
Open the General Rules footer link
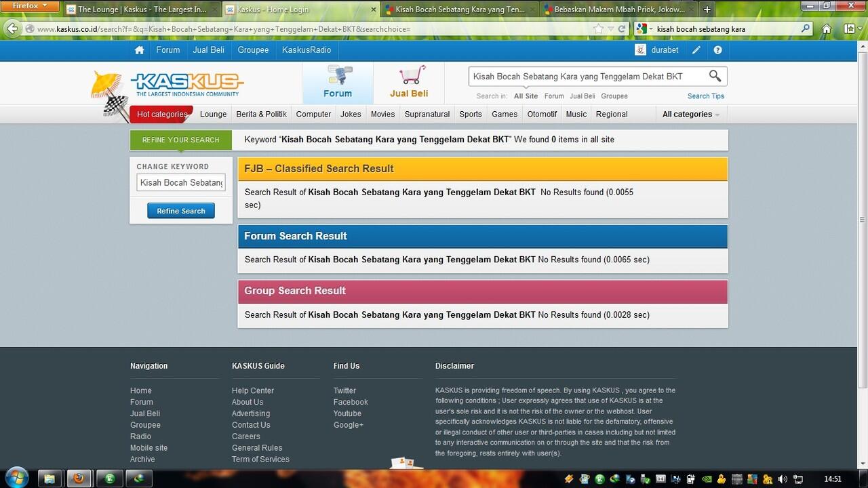[x=257, y=448]
